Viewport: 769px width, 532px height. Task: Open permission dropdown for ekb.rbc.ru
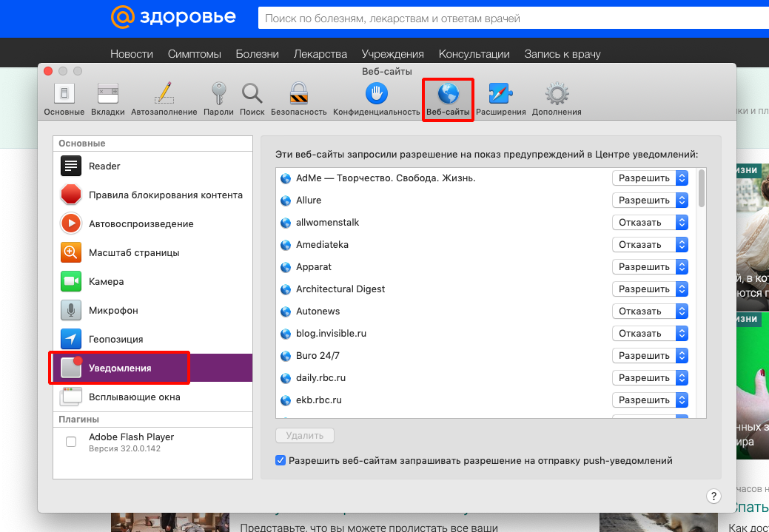[651, 400]
